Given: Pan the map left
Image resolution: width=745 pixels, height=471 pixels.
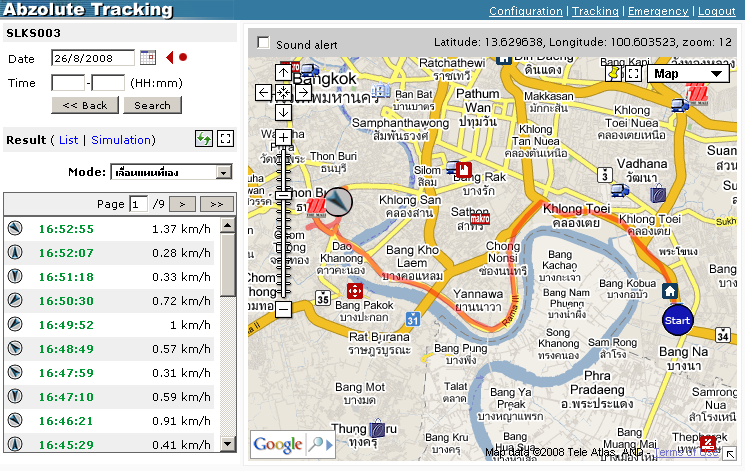Looking at the screenshot, I should [x=263, y=92].
